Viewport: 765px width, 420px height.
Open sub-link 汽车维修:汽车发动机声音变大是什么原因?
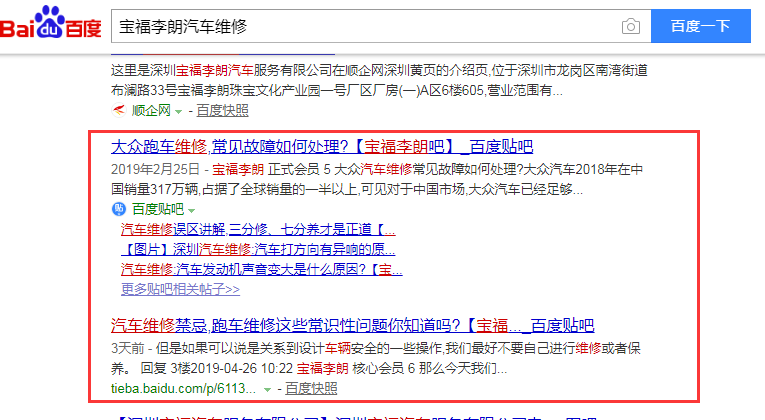pos(262,269)
